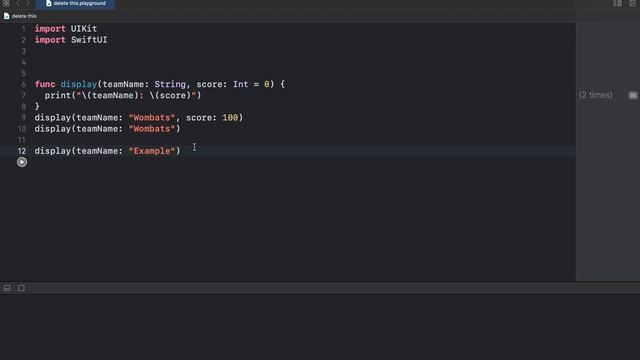The image size is (640, 360).
Task: Click '\(score)' inside the print string
Action: point(170,96)
